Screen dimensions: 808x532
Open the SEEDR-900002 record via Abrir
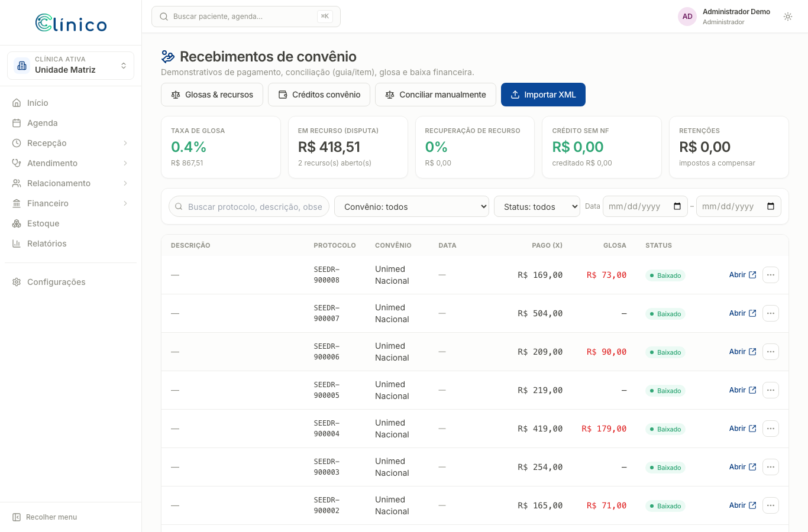742,505
